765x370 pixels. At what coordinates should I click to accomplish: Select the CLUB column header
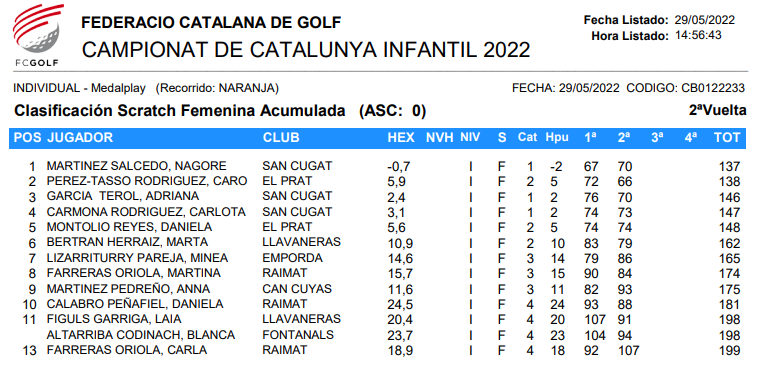[x=281, y=138]
